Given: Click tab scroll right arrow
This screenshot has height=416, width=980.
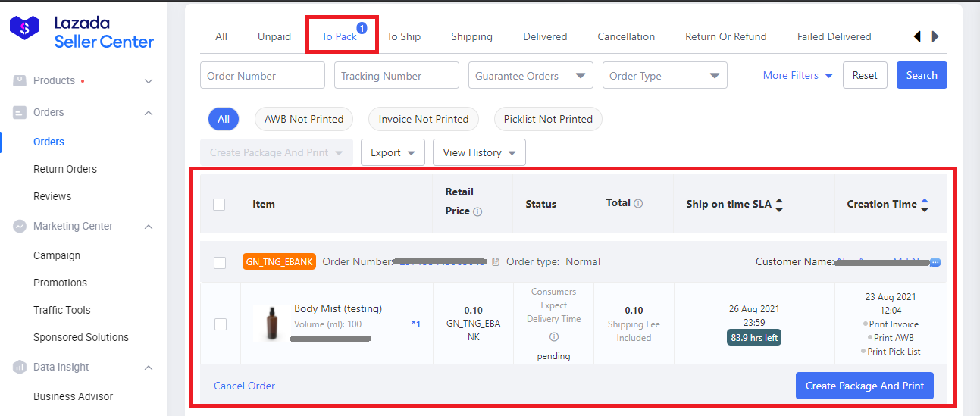Looking at the screenshot, I should coord(935,36).
